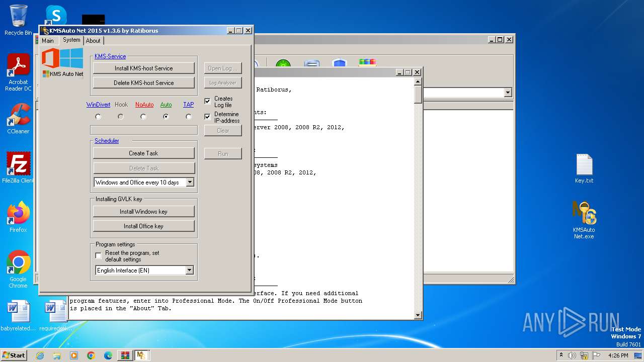644x362 pixels.
Task: Click the WinDivert link label
Action: (x=99, y=105)
